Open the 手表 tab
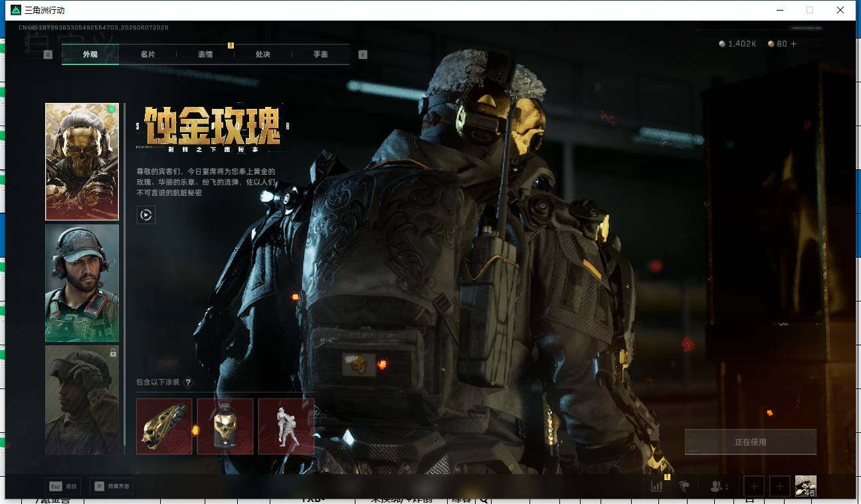 click(321, 54)
